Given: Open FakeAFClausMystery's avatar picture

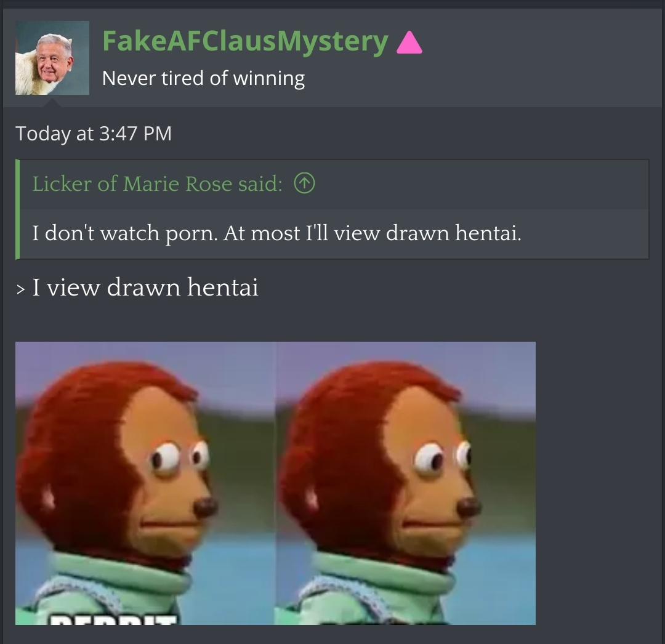Looking at the screenshot, I should click(52, 58).
